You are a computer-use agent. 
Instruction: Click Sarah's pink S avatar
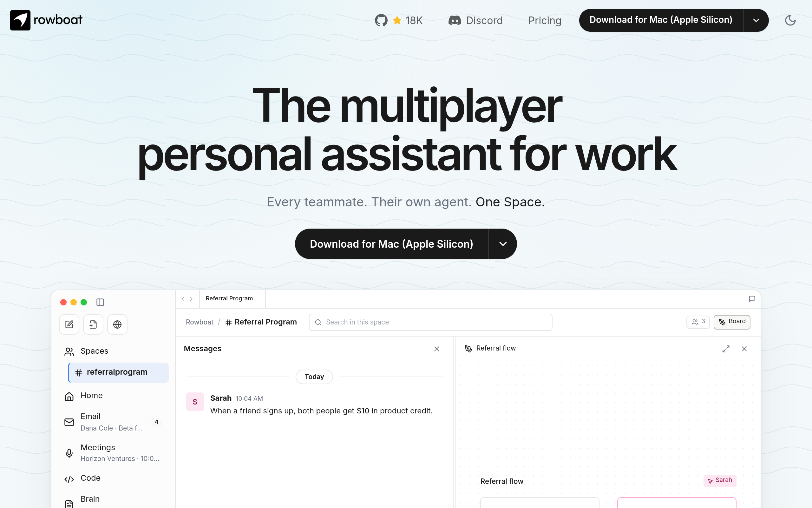coord(195,402)
